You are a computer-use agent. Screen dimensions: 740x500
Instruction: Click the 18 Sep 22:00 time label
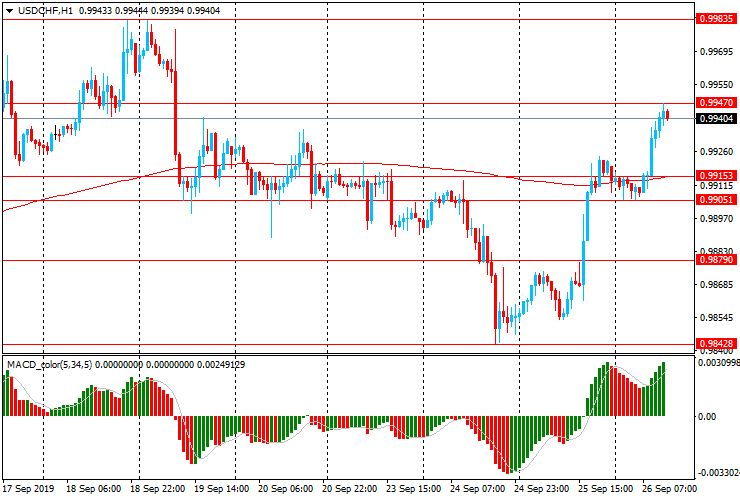pos(158,488)
